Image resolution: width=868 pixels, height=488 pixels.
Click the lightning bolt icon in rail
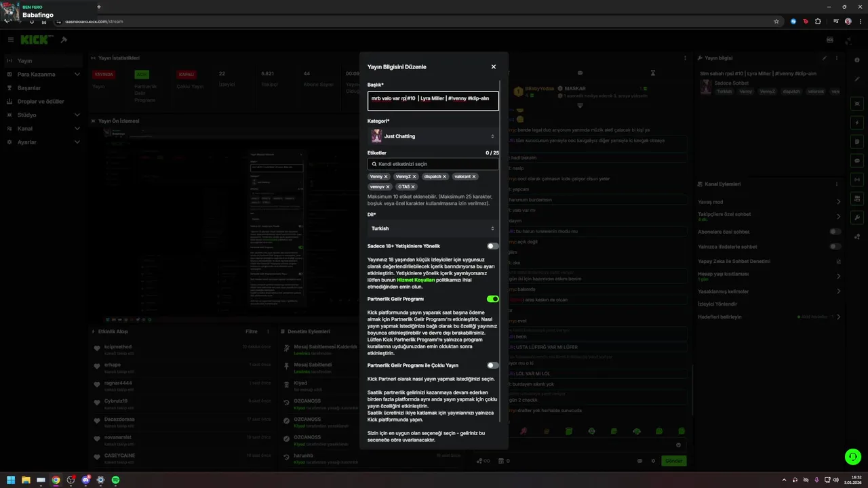click(x=857, y=123)
